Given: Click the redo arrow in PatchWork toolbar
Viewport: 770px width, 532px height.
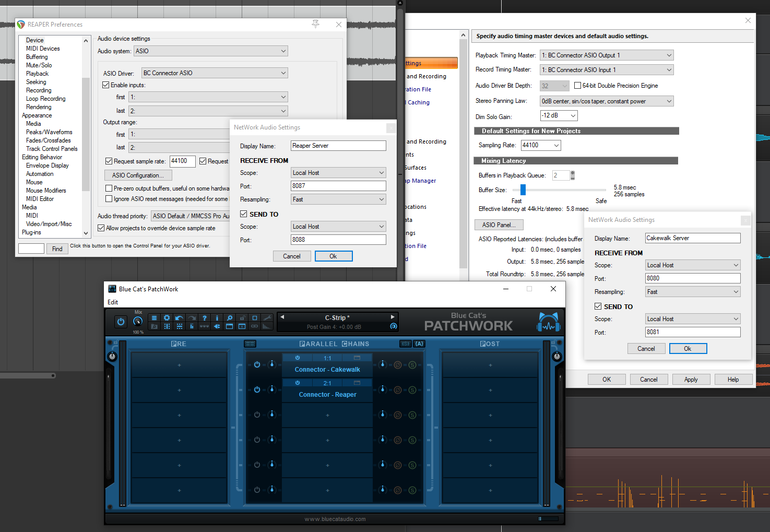Looking at the screenshot, I should (x=192, y=317).
